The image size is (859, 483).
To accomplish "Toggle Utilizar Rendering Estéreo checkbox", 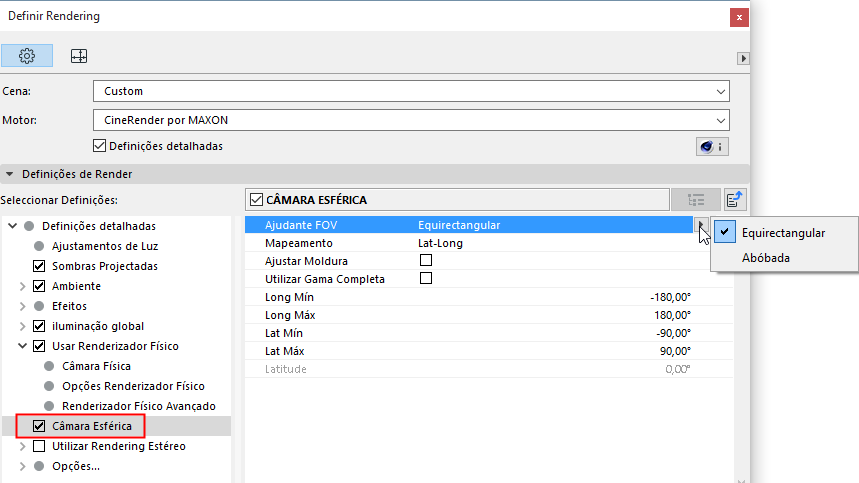I will (39, 446).
